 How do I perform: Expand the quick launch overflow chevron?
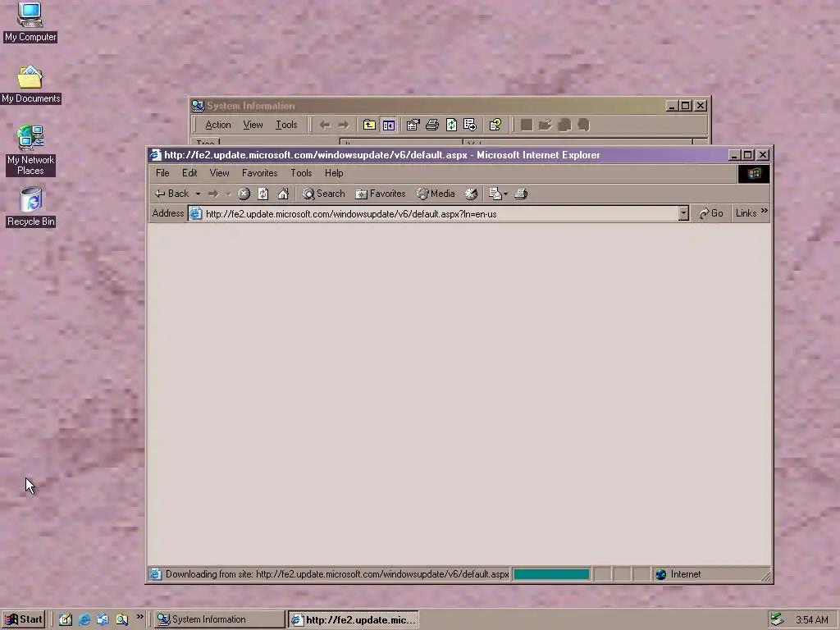pos(139,617)
